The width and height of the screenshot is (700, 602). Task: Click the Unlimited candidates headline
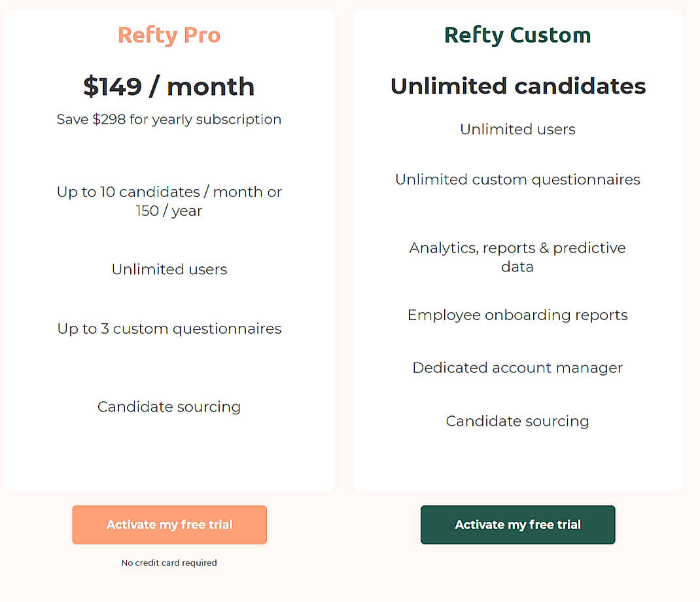tap(517, 86)
